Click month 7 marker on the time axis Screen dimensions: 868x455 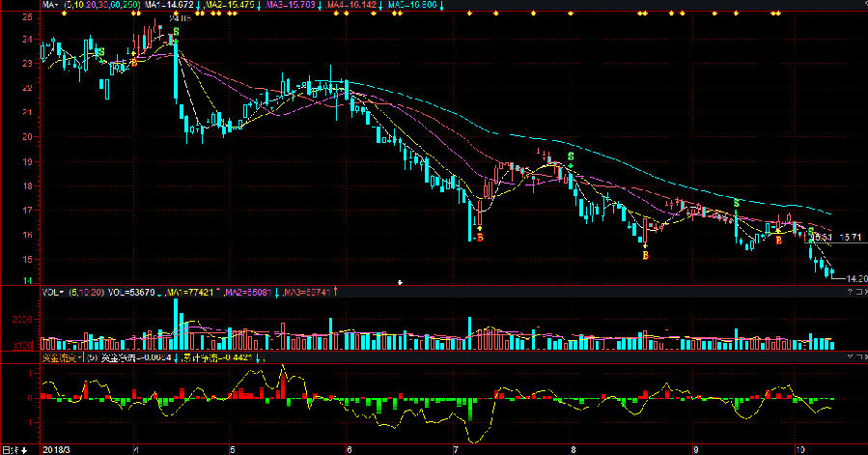pyautogui.click(x=455, y=449)
